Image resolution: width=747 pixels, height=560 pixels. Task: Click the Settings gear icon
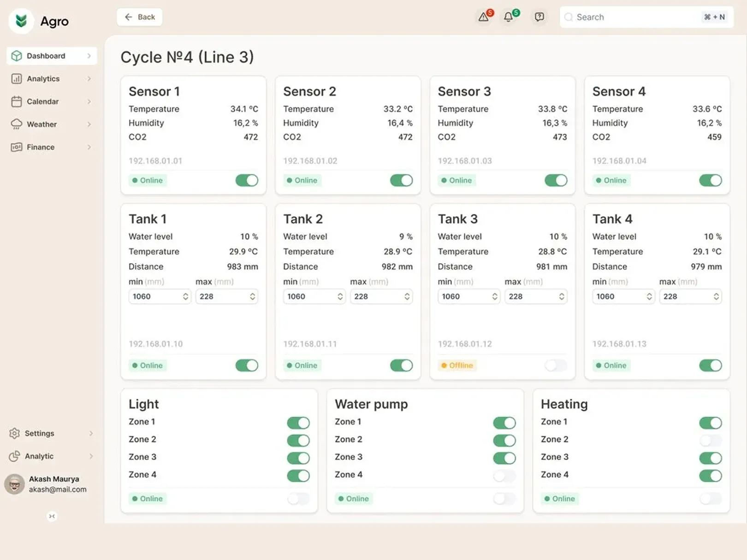pyautogui.click(x=15, y=433)
